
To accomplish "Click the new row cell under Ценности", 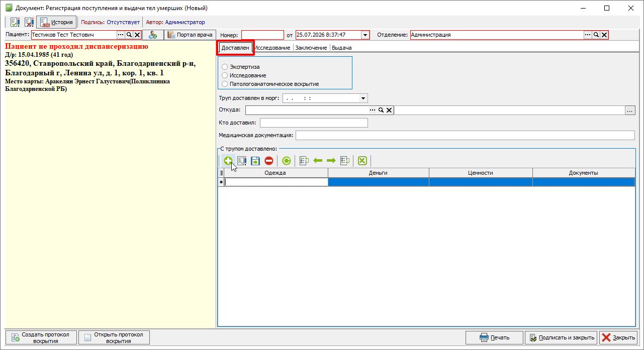I will tap(481, 182).
